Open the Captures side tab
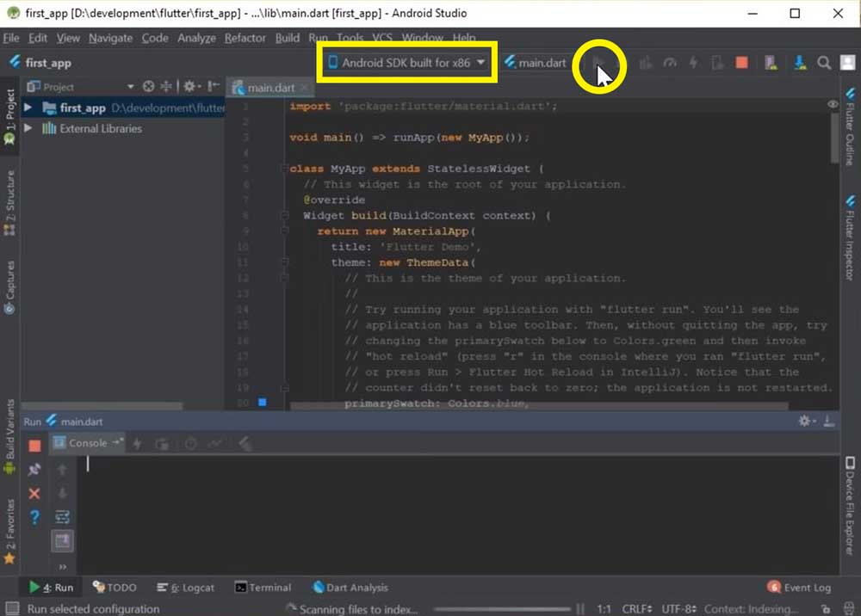This screenshot has height=616, width=861. tap(9, 286)
